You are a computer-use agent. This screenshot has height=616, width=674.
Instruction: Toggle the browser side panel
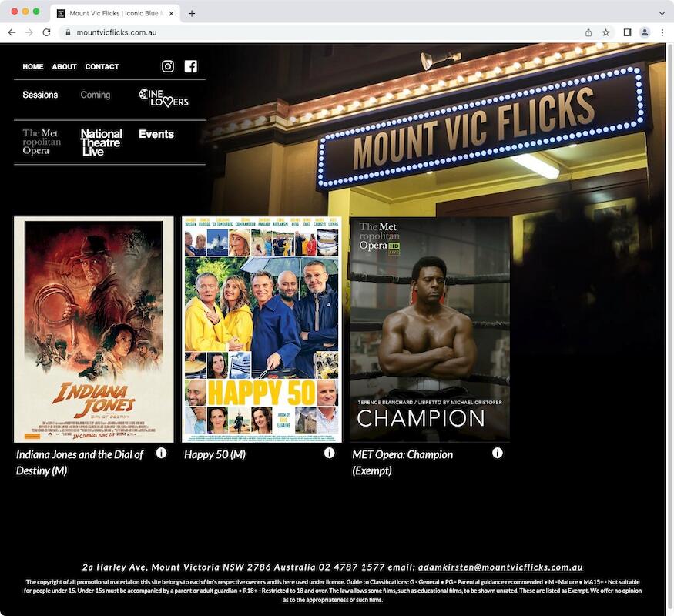point(627,32)
